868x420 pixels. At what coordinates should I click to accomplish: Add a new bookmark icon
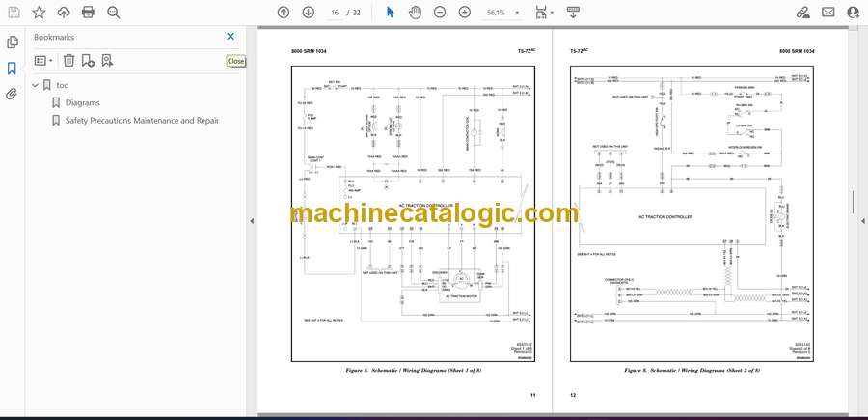point(88,61)
